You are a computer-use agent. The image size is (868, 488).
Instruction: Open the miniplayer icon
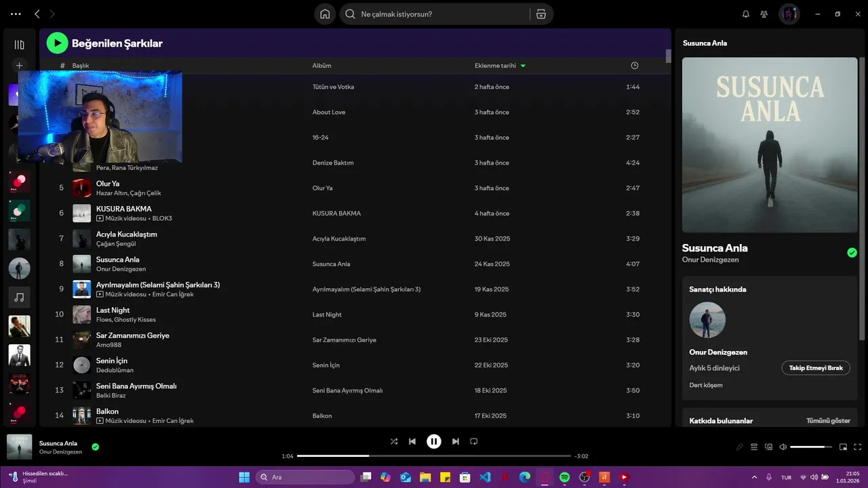[x=844, y=447]
